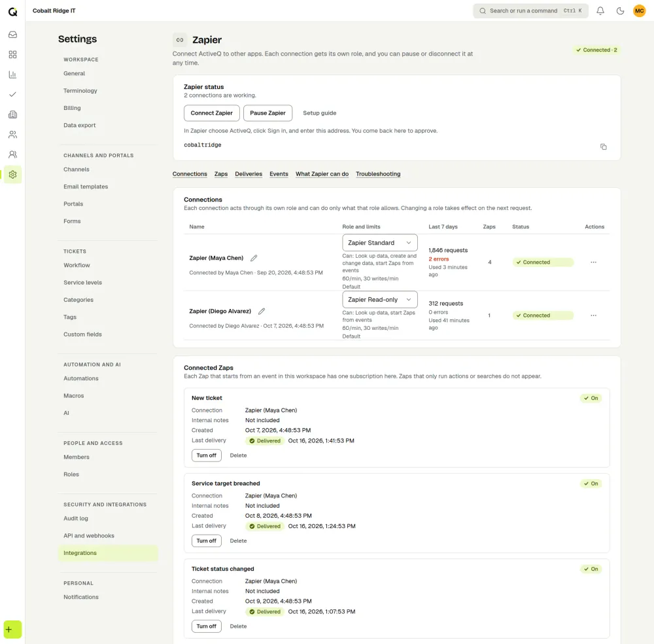
Task: Jump to the Zaps section tab
Action: pos(221,174)
